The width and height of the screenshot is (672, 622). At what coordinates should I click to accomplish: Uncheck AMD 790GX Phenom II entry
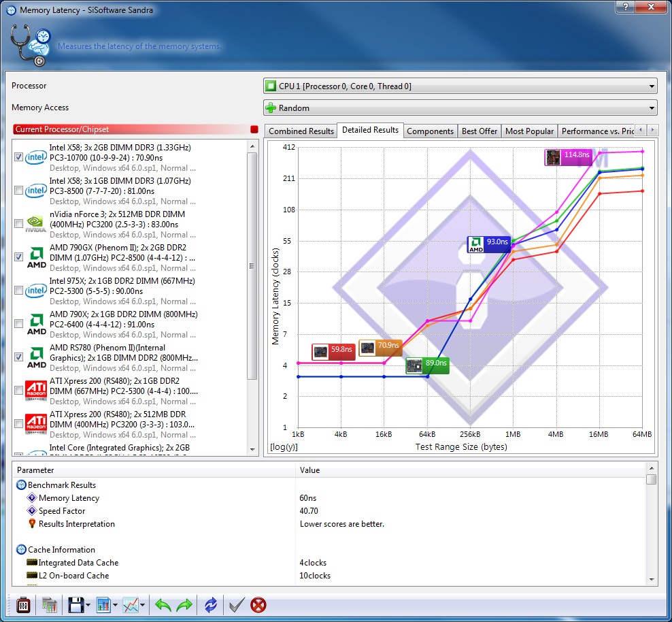18,257
